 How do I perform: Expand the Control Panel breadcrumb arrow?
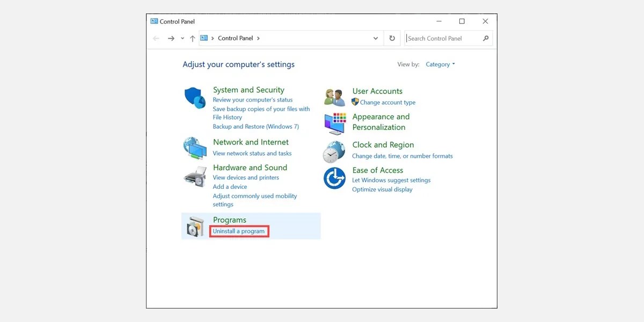258,38
